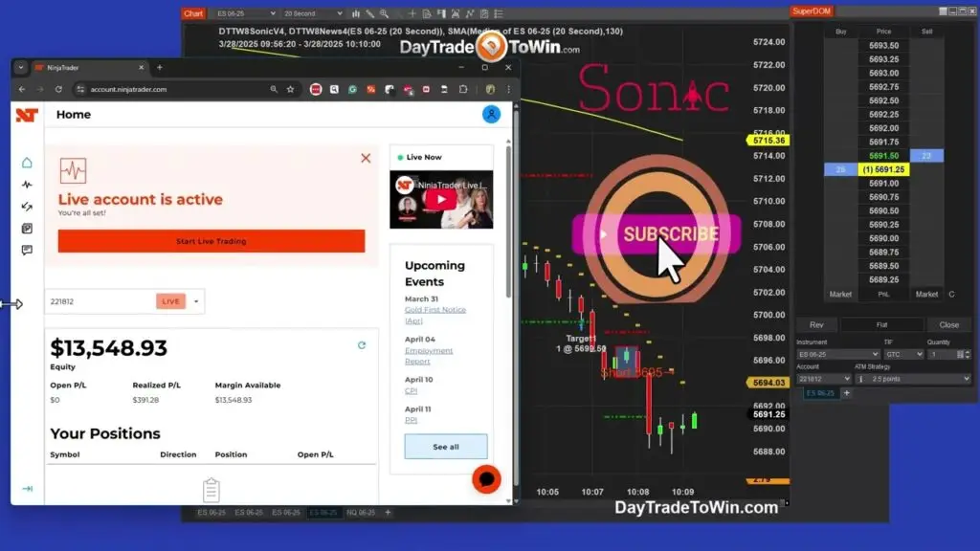
Task: Open new browser tab
Action: point(160,68)
